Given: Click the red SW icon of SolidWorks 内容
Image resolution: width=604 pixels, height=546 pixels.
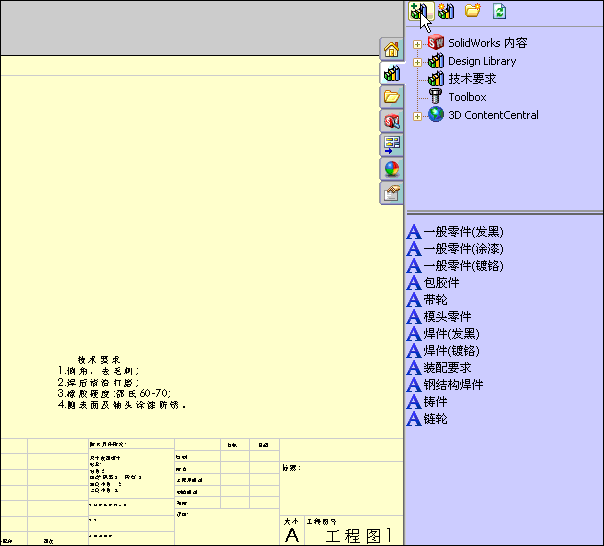Looking at the screenshot, I should coord(436,42).
